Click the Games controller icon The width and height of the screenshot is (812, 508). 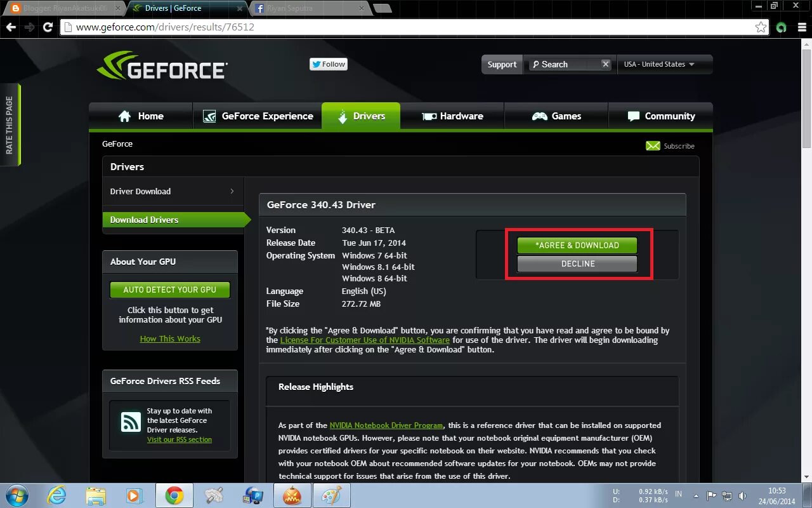[539, 116]
